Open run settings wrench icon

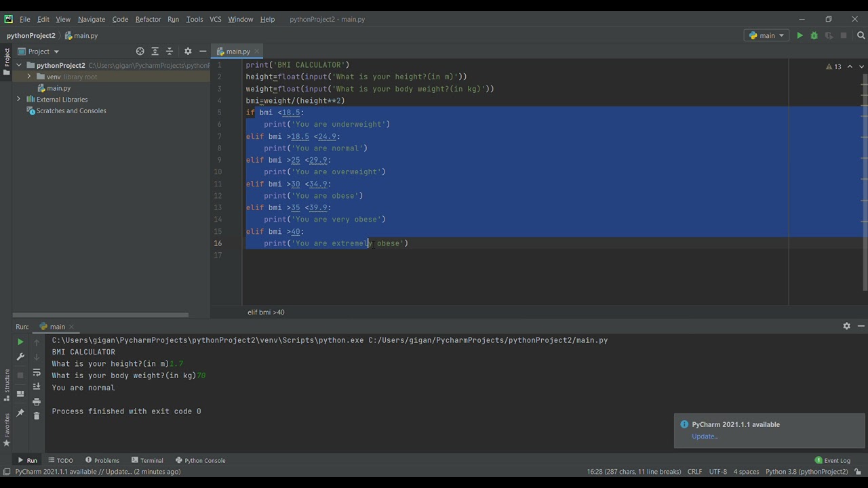click(x=20, y=357)
